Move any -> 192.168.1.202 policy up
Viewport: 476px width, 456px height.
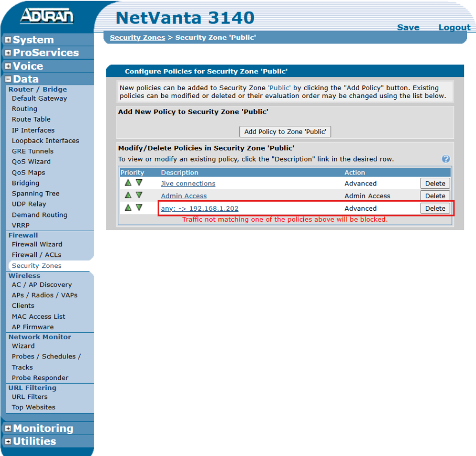click(128, 208)
